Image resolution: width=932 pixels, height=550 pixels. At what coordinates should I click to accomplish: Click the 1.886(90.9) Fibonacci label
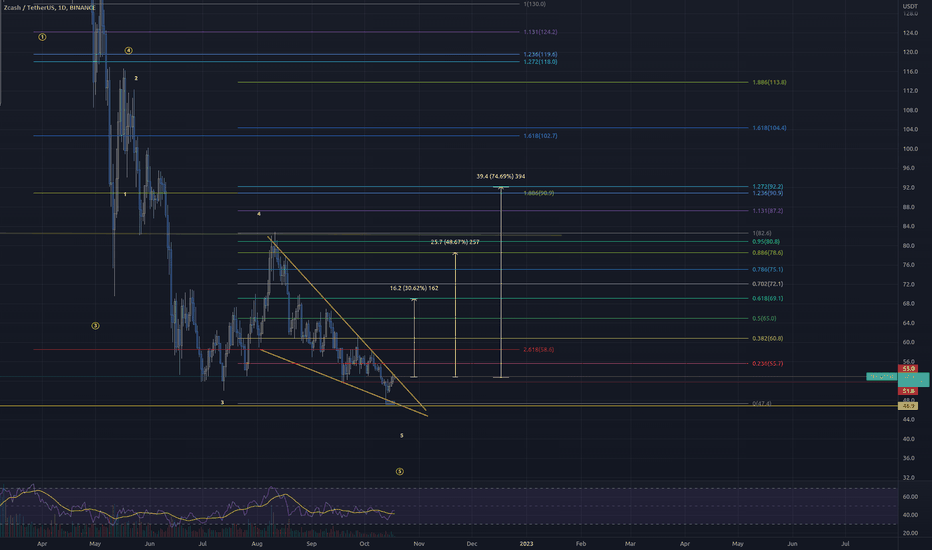pos(539,193)
